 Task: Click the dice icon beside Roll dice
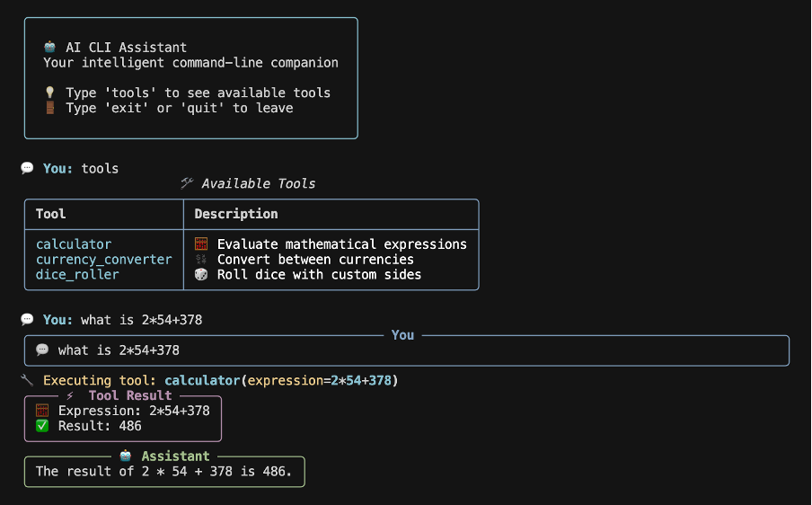[x=201, y=274]
